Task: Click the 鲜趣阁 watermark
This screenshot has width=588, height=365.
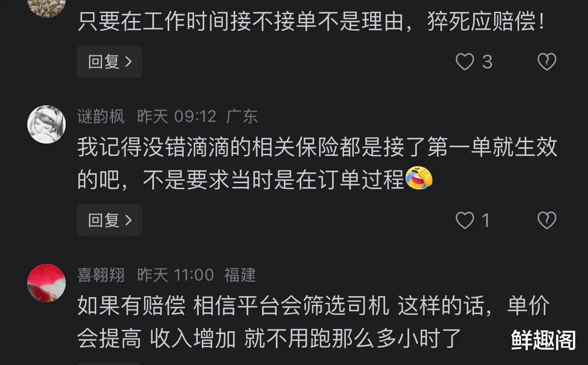Action: pos(543,340)
